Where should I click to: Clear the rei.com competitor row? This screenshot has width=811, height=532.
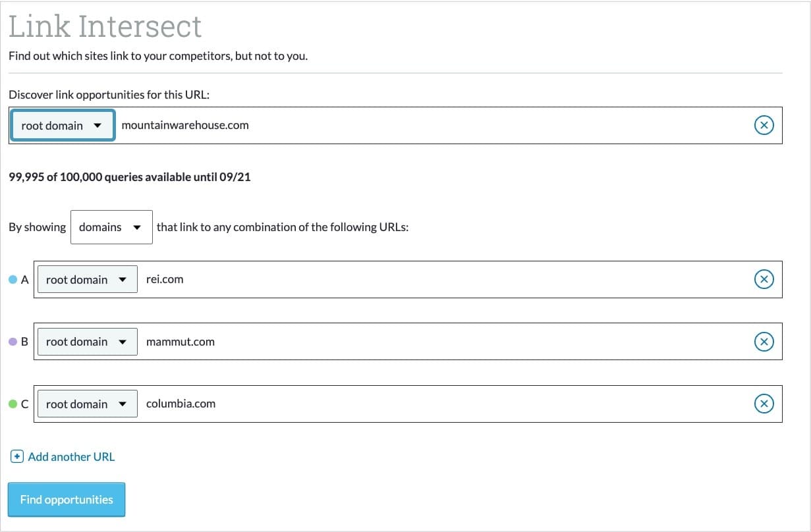coord(764,279)
